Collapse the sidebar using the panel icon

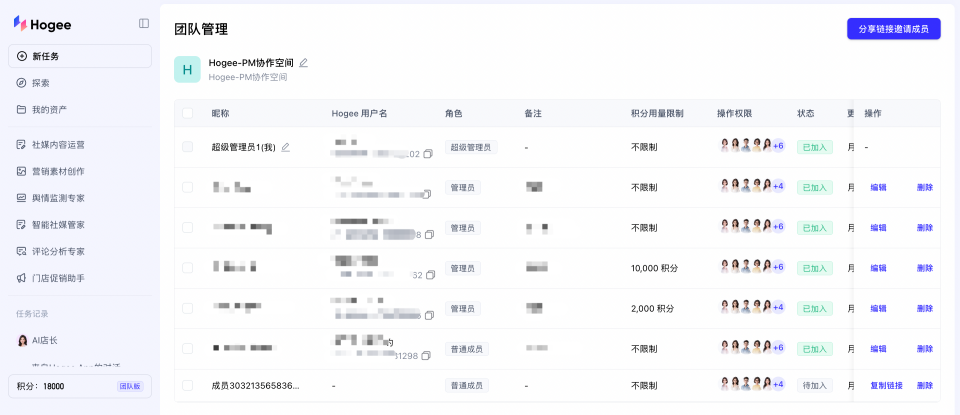pyautogui.click(x=144, y=24)
